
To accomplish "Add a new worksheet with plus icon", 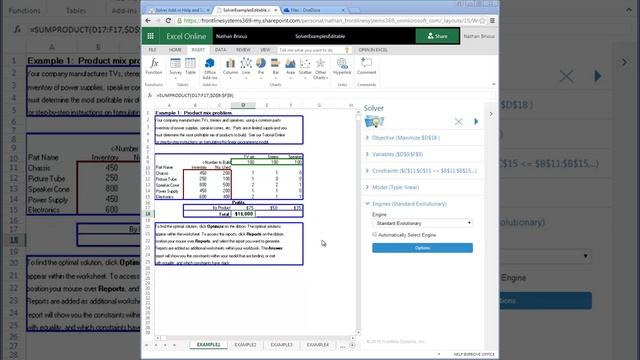I will click(352, 345).
